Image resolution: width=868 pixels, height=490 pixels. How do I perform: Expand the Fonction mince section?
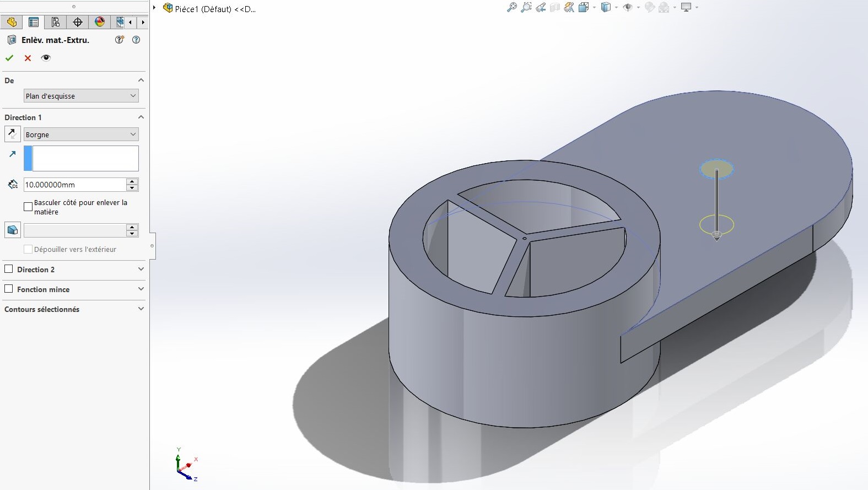[141, 289]
